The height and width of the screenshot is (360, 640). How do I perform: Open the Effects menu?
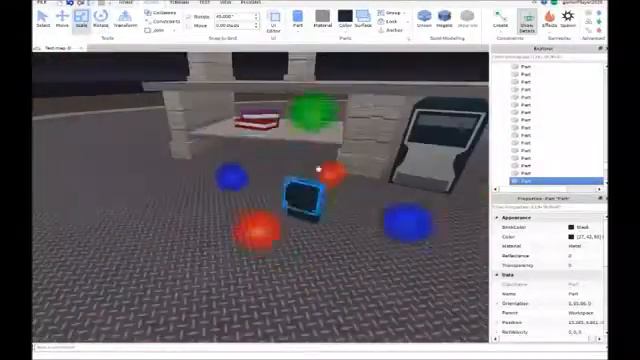(549, 19)
